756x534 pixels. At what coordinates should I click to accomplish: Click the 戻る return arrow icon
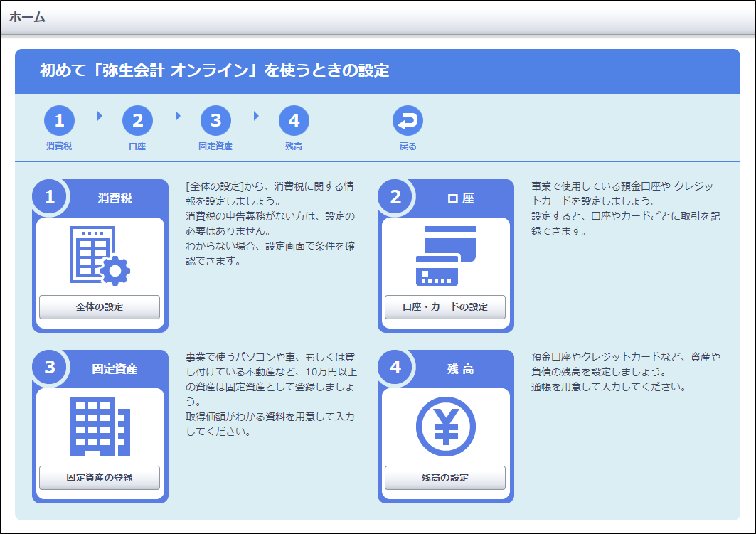point(408,120)
